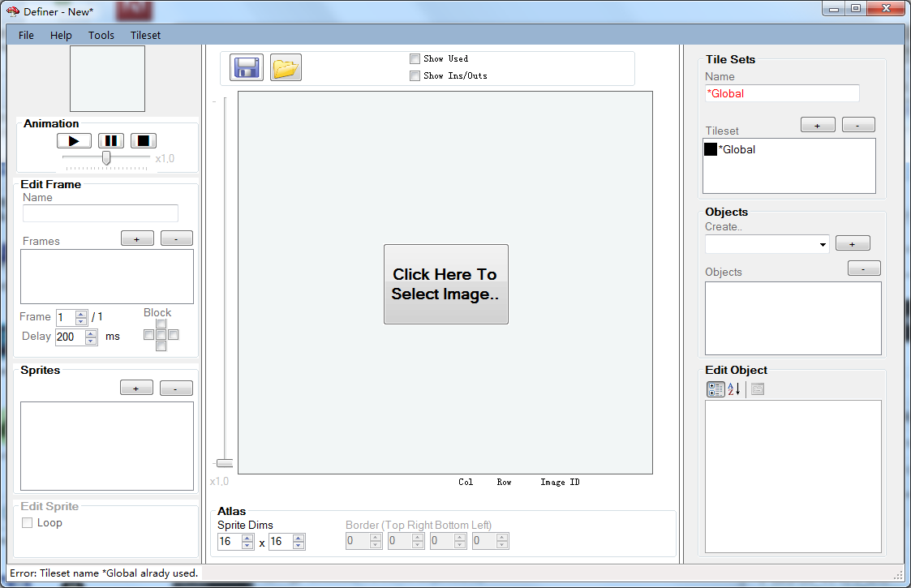This screenshot has height=588, width=911.
Task: Select *Global in the Tileset list
Action: [x=739, y=149]
